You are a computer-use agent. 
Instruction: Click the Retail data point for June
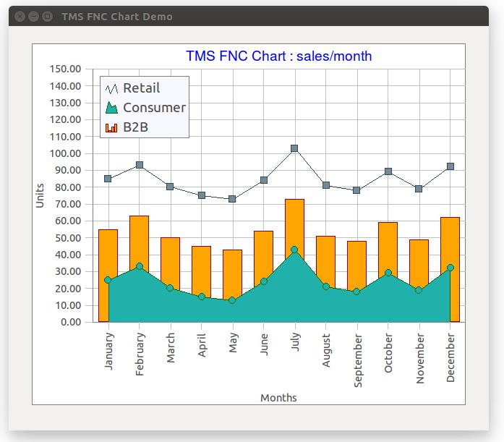pos(264,180)
